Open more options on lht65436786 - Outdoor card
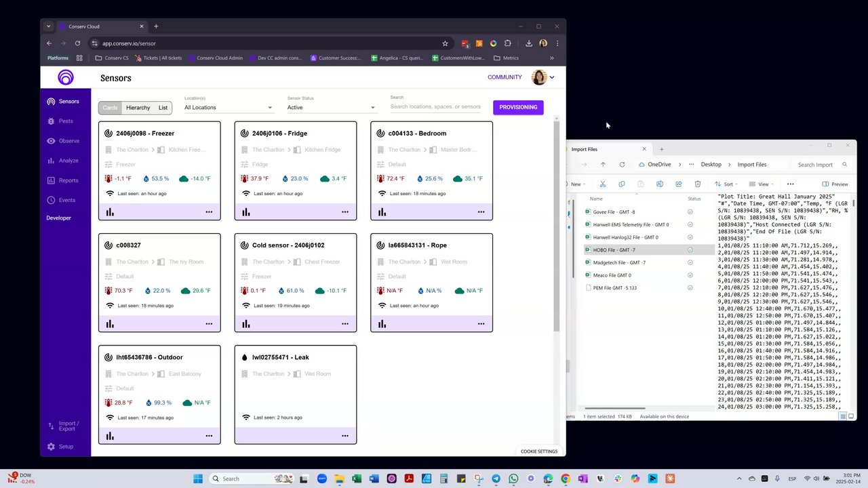 (x=209, y=436)
